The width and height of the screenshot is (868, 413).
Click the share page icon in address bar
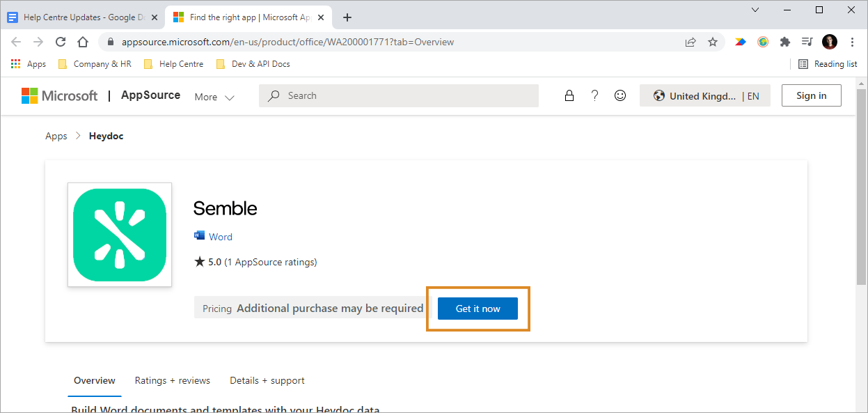[x=691, y=42]
